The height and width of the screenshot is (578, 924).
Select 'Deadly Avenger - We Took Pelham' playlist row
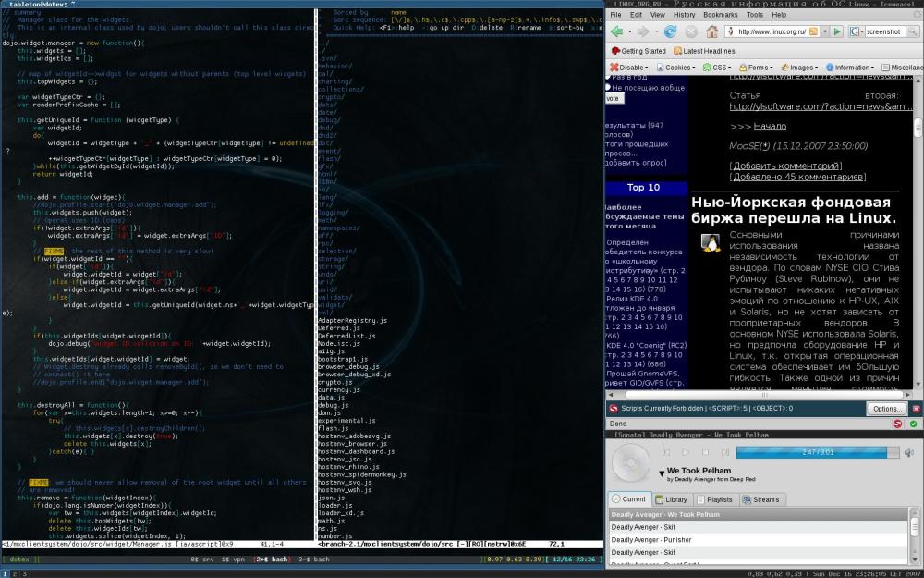coord(759,514)
